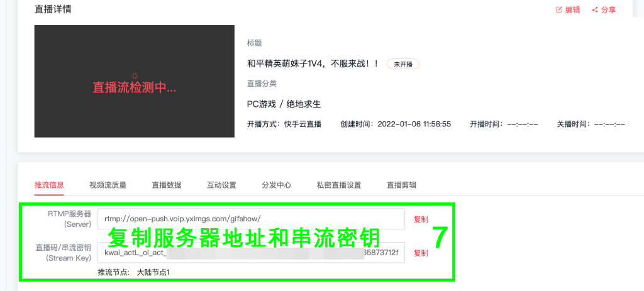
Task: Click the 未开播 status badge
Action: coord(403,64)
